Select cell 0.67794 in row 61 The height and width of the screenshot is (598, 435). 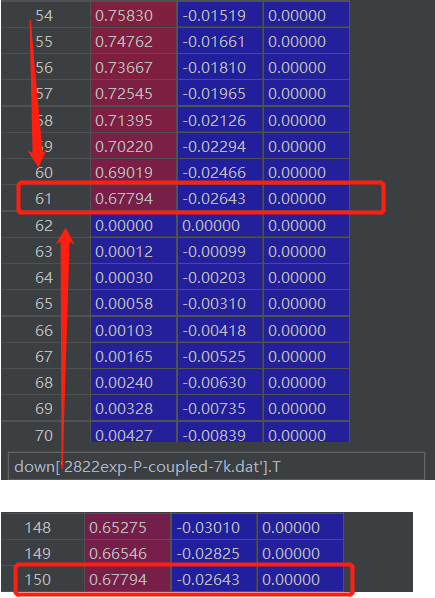(x=133, y=199)
